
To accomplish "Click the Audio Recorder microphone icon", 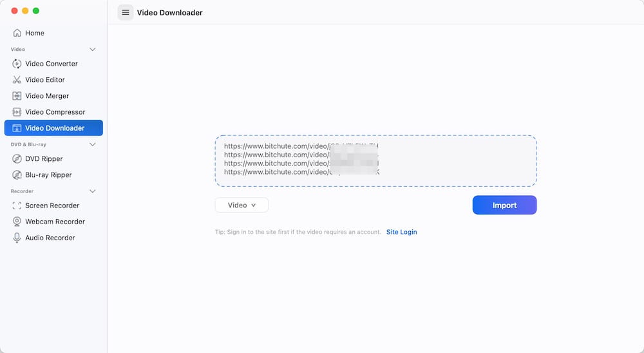I will [x=17, y=238].
